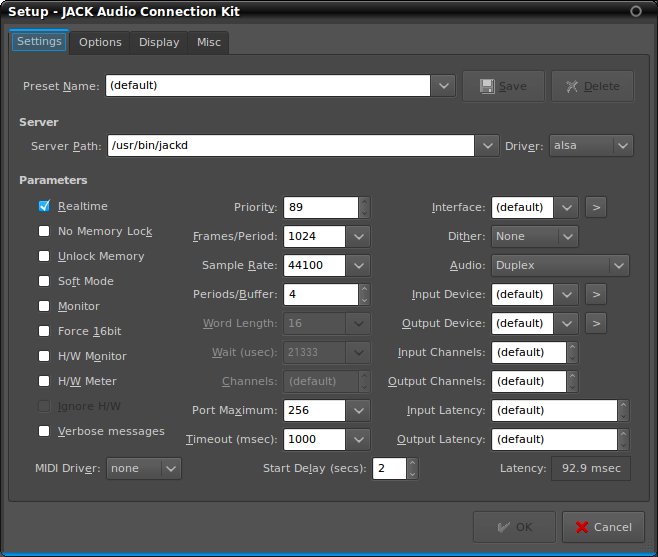Confirm with the OK button

coord(514,527)
